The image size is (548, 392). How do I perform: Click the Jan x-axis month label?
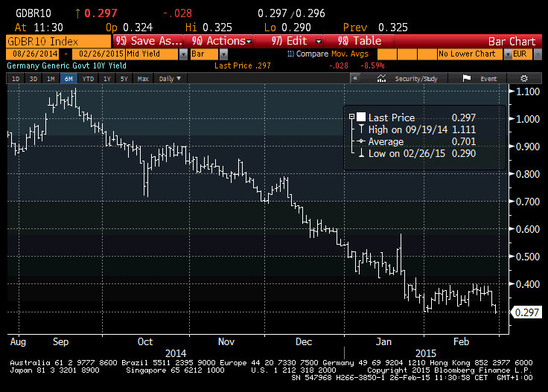point(383,341)
